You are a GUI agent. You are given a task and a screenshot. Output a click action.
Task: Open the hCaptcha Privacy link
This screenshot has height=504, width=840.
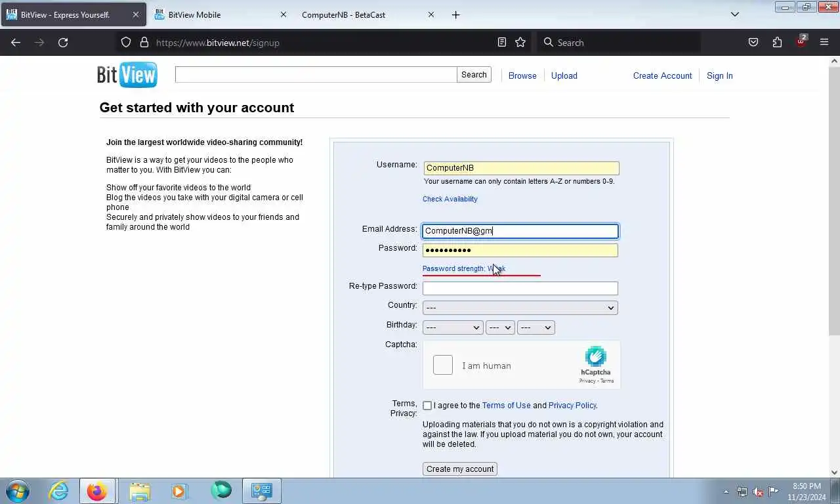[x=587, y=381]
